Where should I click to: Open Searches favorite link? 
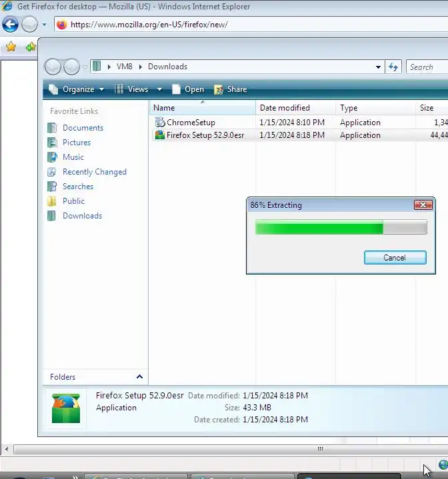(x=78, y=187)
